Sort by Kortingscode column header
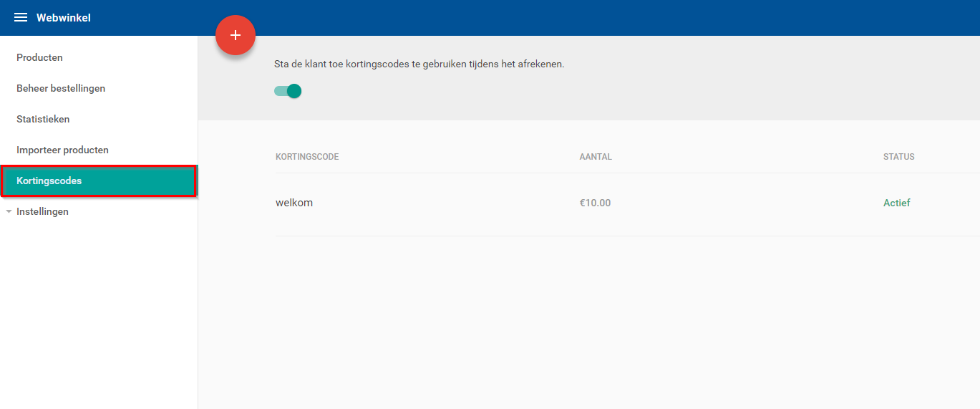Screen dimensions: 980x409 click(x=307, y=157)
